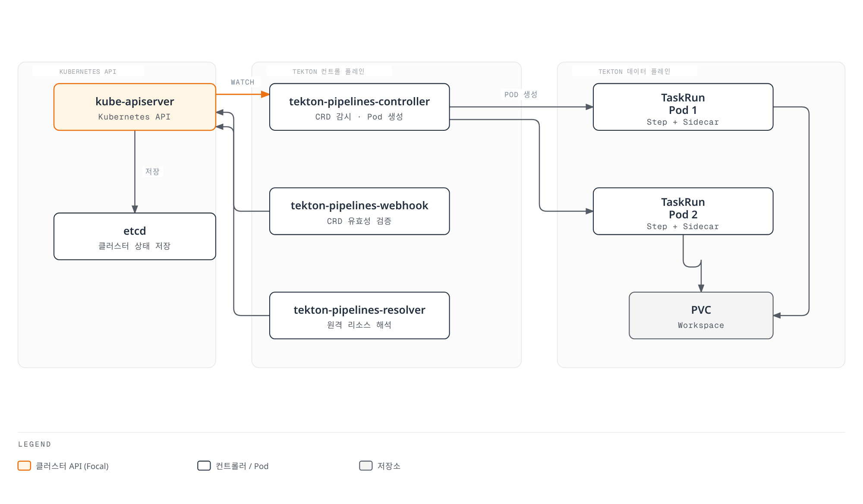The image size is (863, 504).
Task: Click the 저장 edge label
Action: click(152, 172)
